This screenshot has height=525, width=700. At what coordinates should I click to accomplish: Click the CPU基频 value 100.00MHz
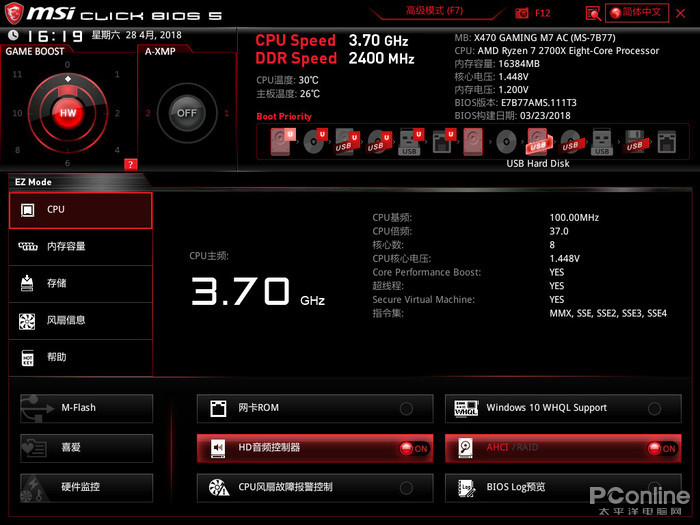point(574,218)
